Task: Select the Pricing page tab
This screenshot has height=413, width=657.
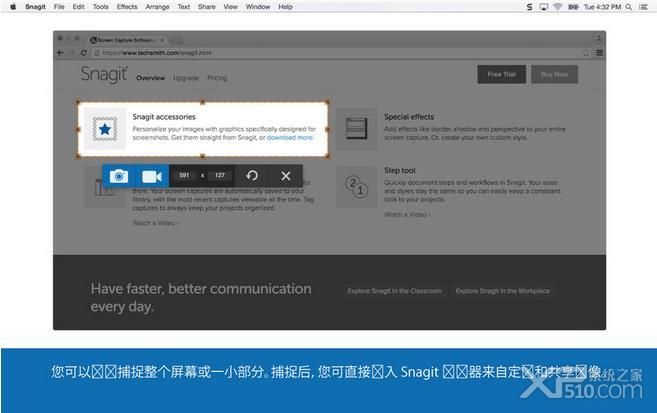Action: (217, 78)
